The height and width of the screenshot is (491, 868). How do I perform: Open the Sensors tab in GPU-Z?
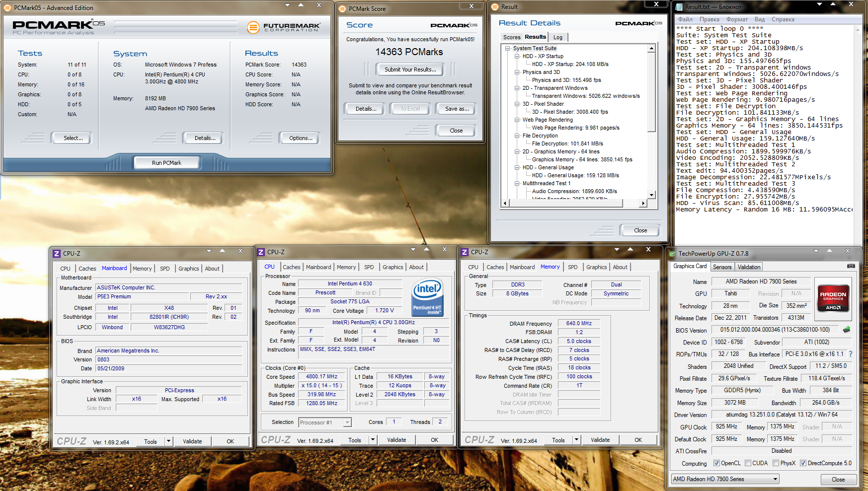click(722, 267)
